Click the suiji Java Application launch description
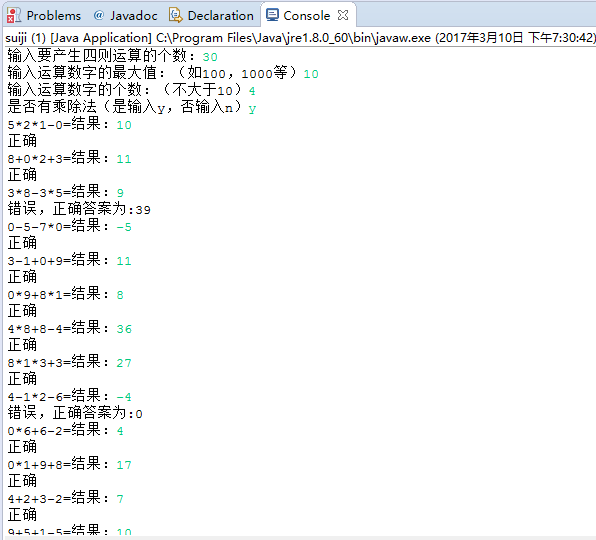Image resolution: width=596 pixels, height=540 pixels. click(300, 38)
